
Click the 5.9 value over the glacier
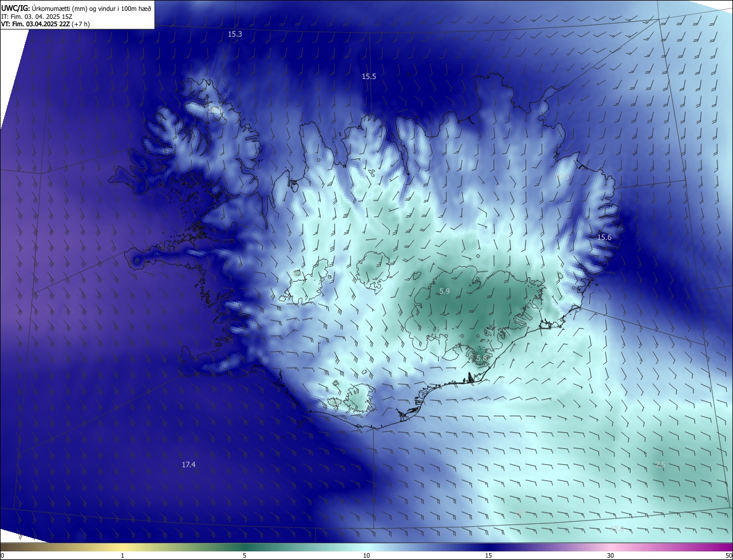[x=444, y=291]
